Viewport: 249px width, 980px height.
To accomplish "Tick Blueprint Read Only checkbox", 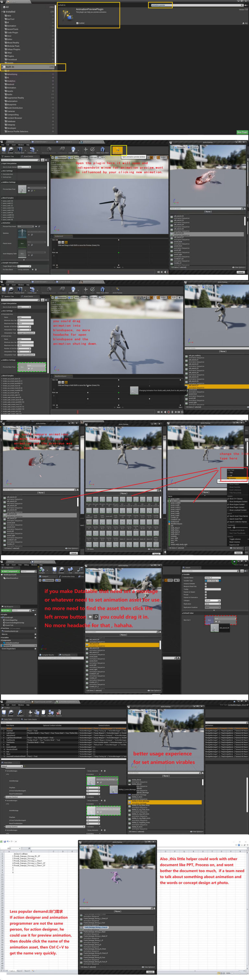I will click(206, 587).
